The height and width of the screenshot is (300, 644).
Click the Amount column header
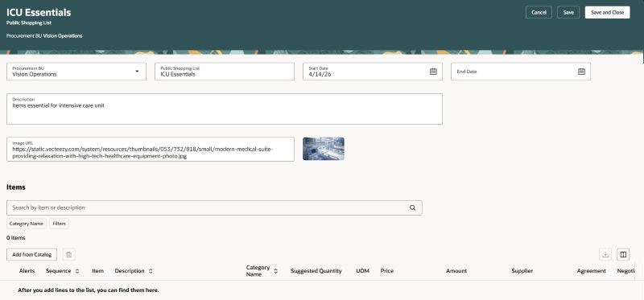pos(456,271)
